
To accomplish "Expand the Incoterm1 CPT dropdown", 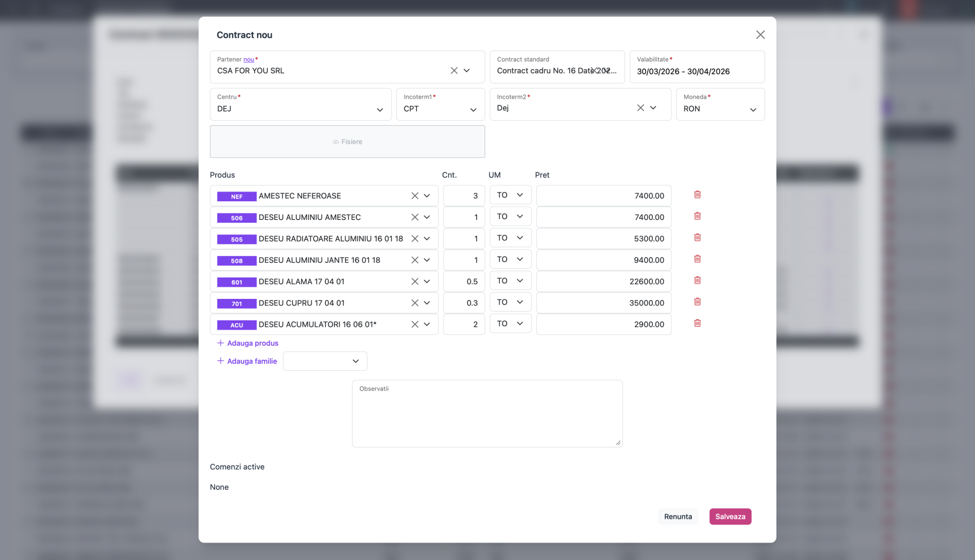I will coord(440,104).
